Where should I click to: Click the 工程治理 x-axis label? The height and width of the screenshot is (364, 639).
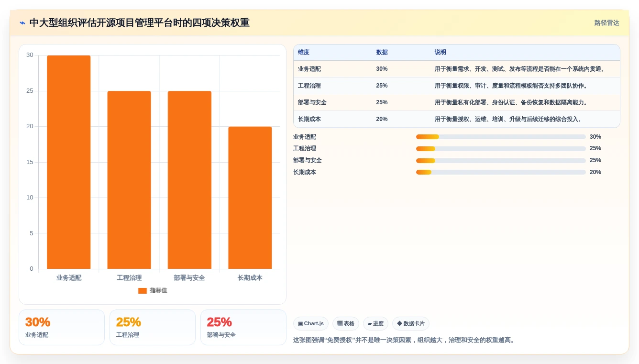[129, 277]
